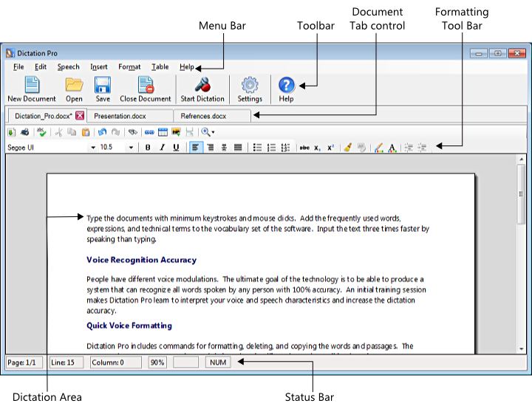Viewport: 532px width, 406px height.
Task: Click the scroll down arrow
Action: (x=521, y=348)
